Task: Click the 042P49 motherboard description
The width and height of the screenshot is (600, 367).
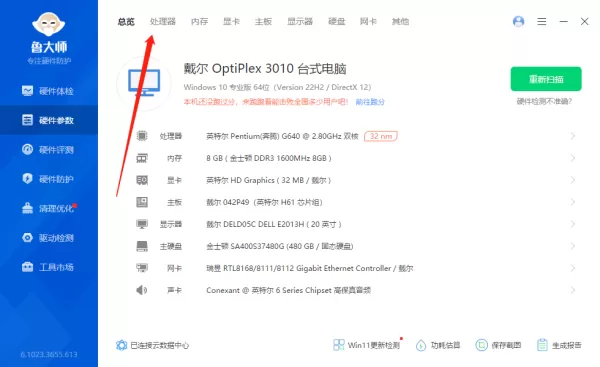Action: pos(264,202)
